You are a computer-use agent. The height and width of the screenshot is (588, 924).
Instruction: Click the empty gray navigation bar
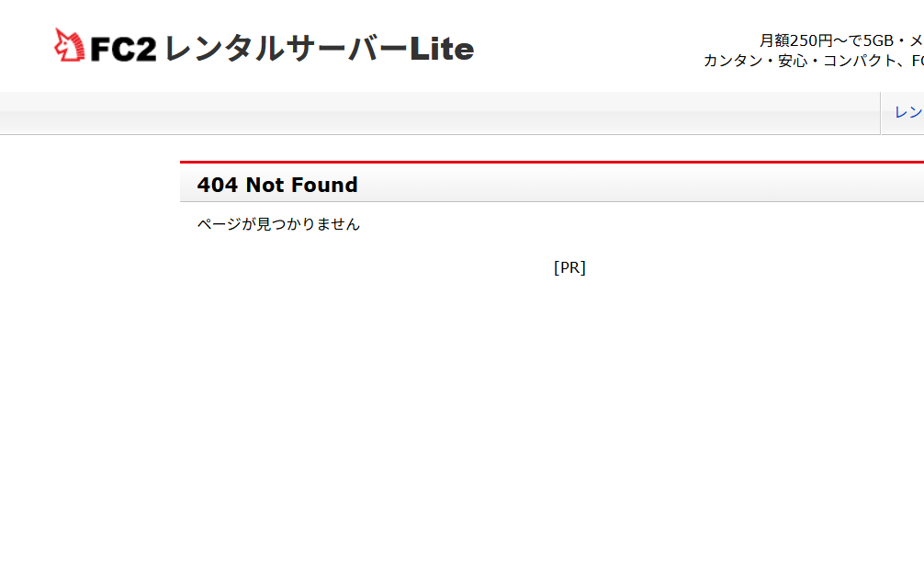point(439,114)
